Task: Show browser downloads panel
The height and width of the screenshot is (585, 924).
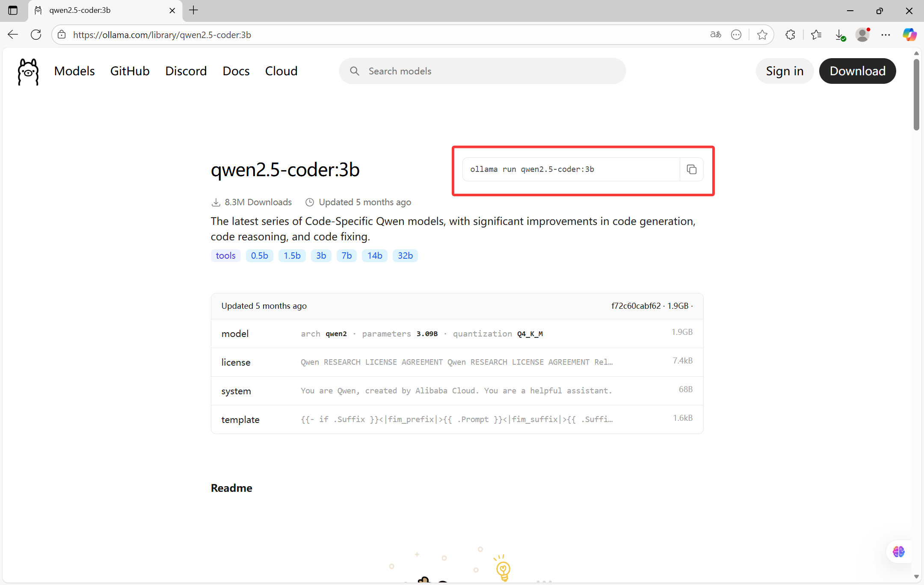Action: point(840,35)
